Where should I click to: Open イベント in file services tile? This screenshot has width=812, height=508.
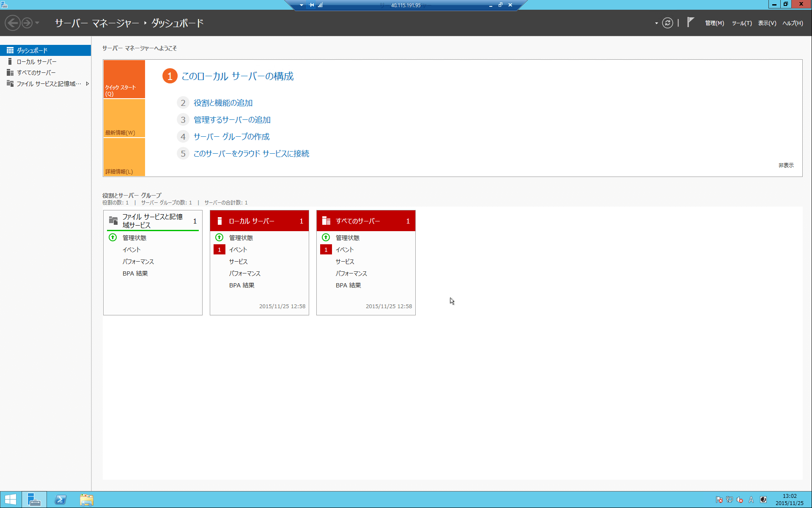click(132, 250)
